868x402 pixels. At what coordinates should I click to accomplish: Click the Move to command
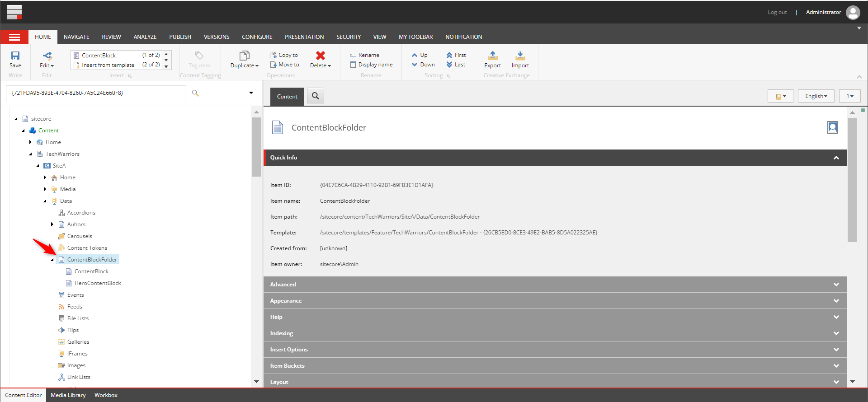point(284,65)
